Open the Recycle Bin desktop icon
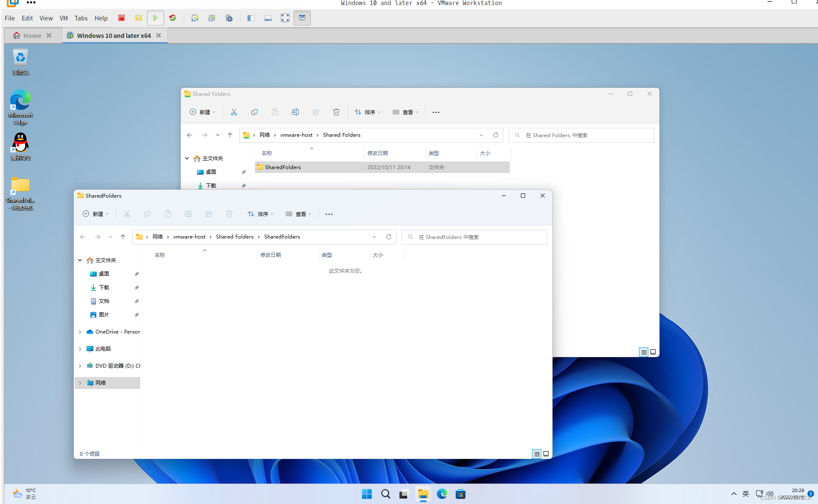Image resolution: width=818 pixels, height=504 pixels. coord(20,62)
